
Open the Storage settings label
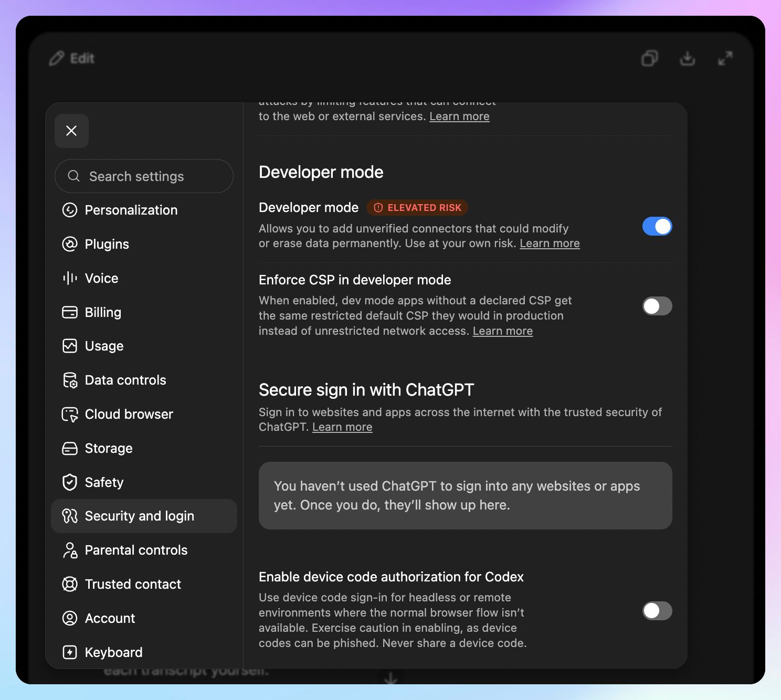pos(109,448)
